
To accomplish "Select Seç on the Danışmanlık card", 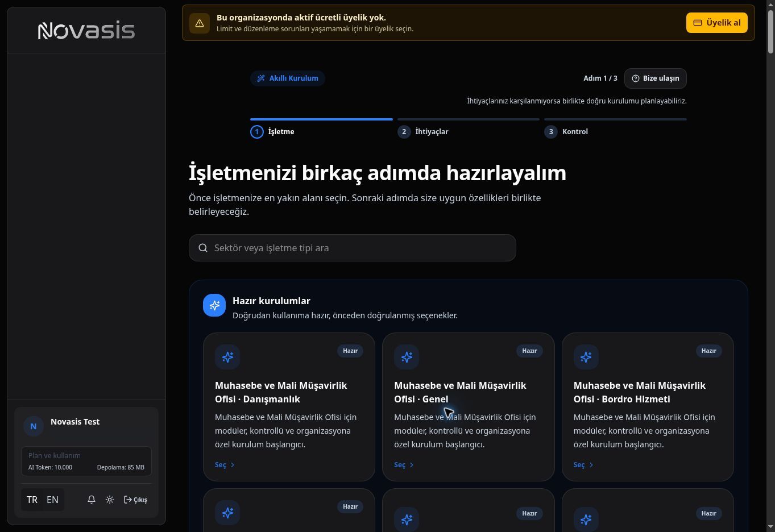I will (225, 465).
